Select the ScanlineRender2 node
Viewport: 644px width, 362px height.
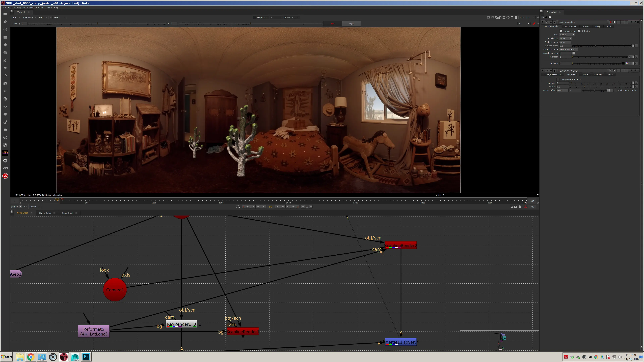coord(401,245)
